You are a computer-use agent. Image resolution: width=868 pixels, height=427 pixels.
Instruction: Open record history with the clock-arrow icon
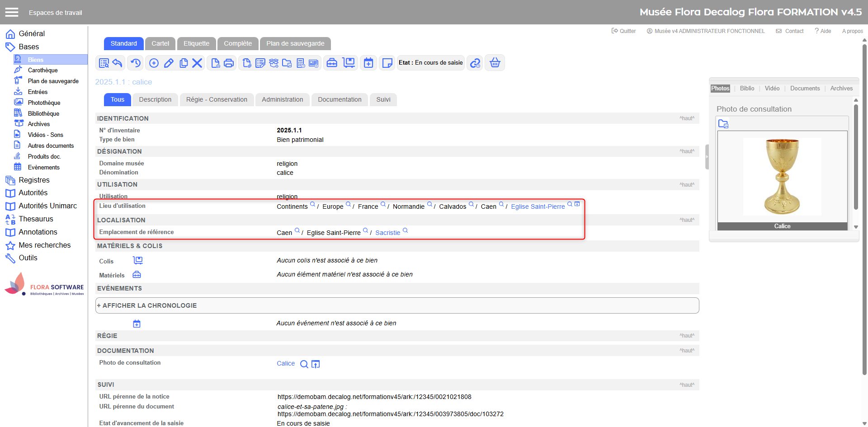pyautogui.click(x=136, y=63)
